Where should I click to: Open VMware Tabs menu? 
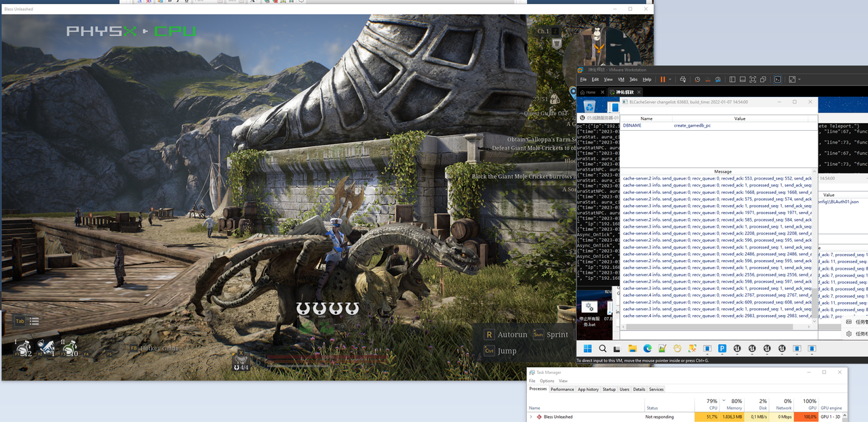(x=633, y=79)
